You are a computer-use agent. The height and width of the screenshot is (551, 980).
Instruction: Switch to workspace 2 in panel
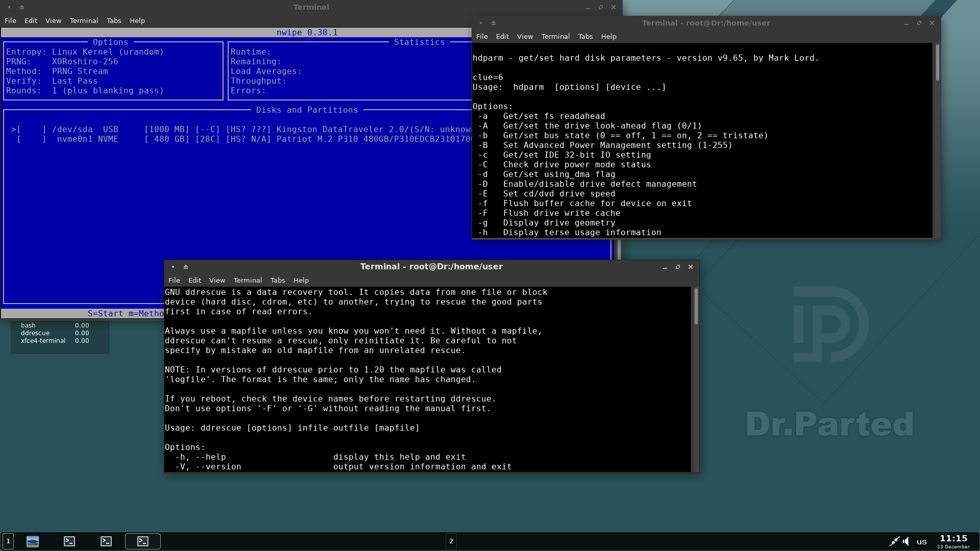(x=451, y=541)
